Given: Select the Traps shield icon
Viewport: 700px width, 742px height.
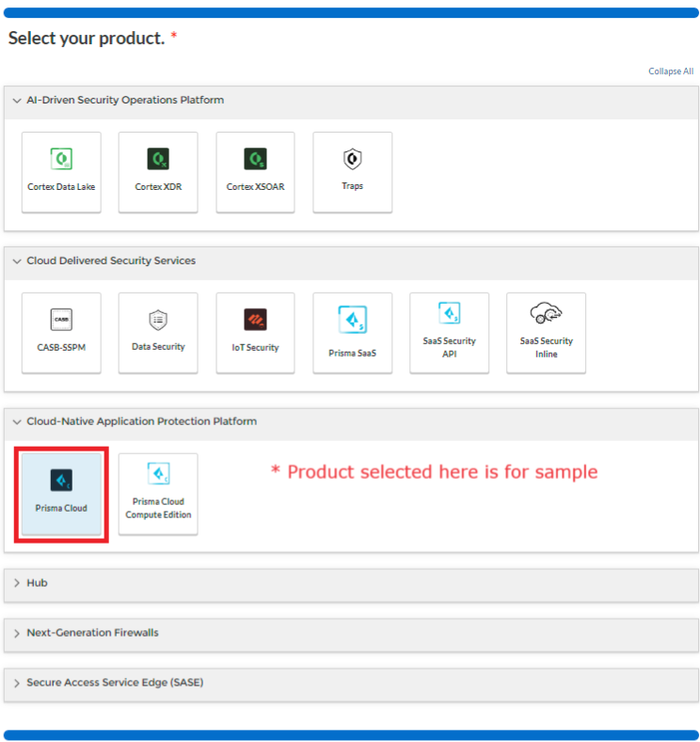Looking at the screenshot, I should pyautogui.click(x=352, y=159).
